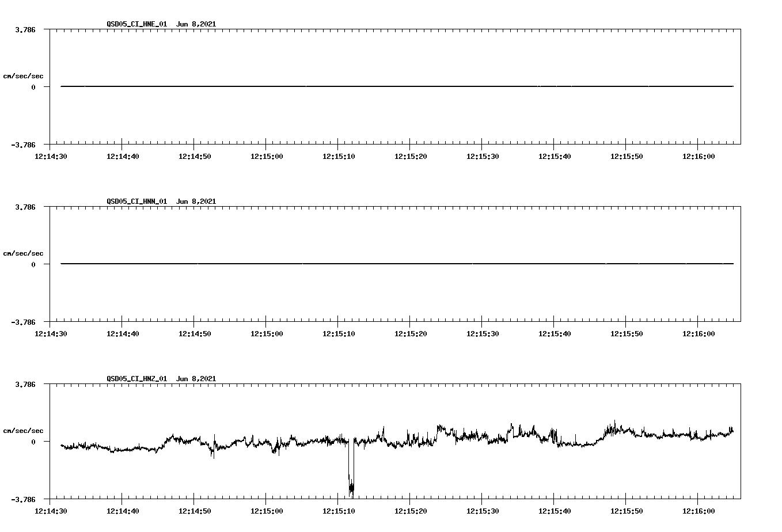The height and width of the screenshot is (532, 782).
Task: Click 12:15:20 time label on HNZ plot
Action: [410, 511]
